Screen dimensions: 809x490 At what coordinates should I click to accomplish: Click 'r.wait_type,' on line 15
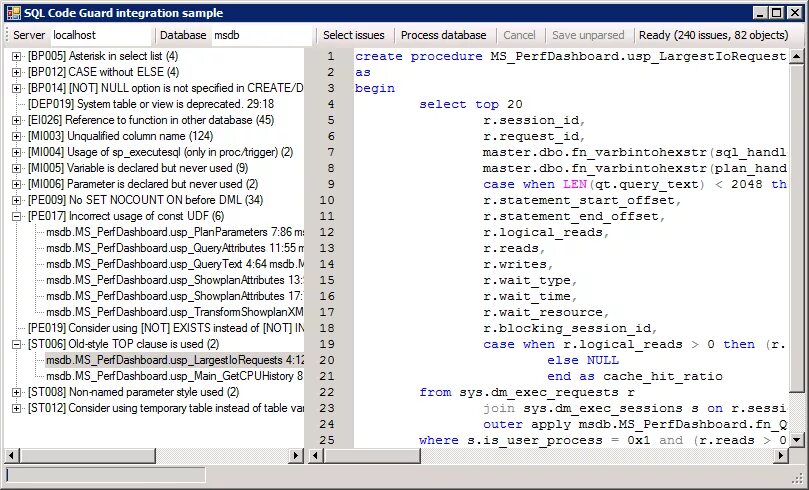[x=530, y=280]
